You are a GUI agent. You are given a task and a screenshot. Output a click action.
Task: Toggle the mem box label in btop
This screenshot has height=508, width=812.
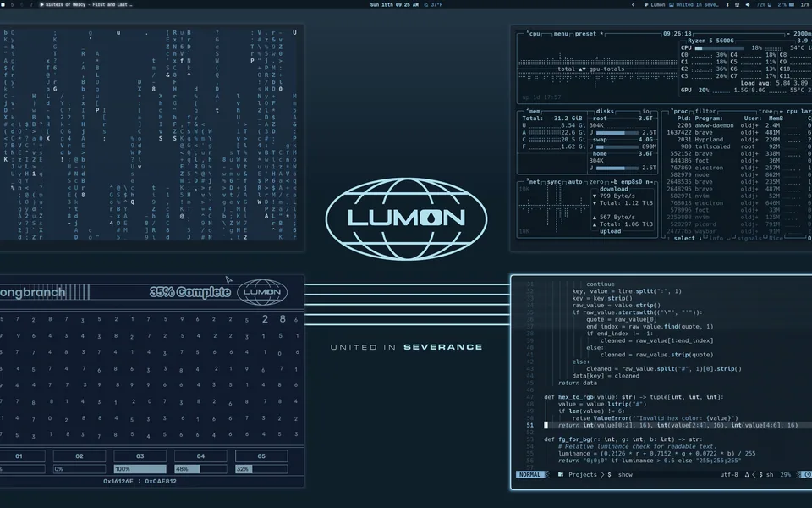pyautogui.click(x=535, y=112)
